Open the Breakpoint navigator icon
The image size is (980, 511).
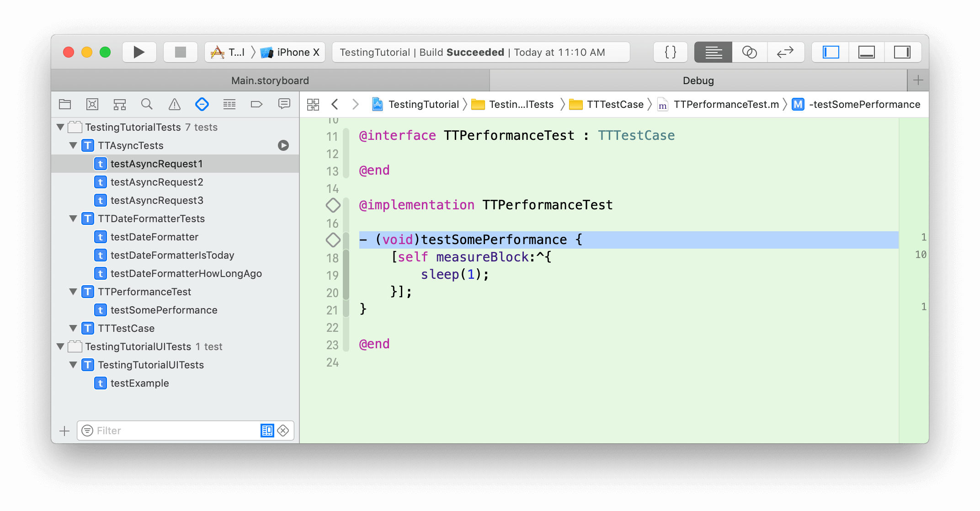coord(256,104)
